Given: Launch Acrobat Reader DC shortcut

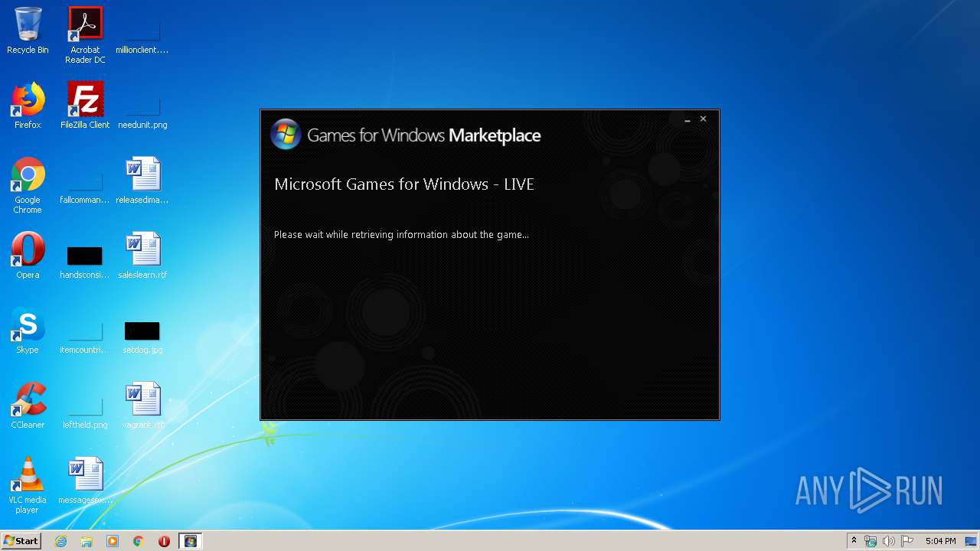Looking at the screenshot, I should [85, 34].
